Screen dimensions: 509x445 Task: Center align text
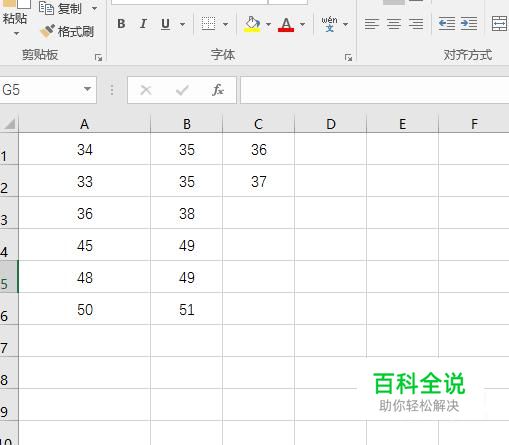pyautogui.click(x=394, y=24)
